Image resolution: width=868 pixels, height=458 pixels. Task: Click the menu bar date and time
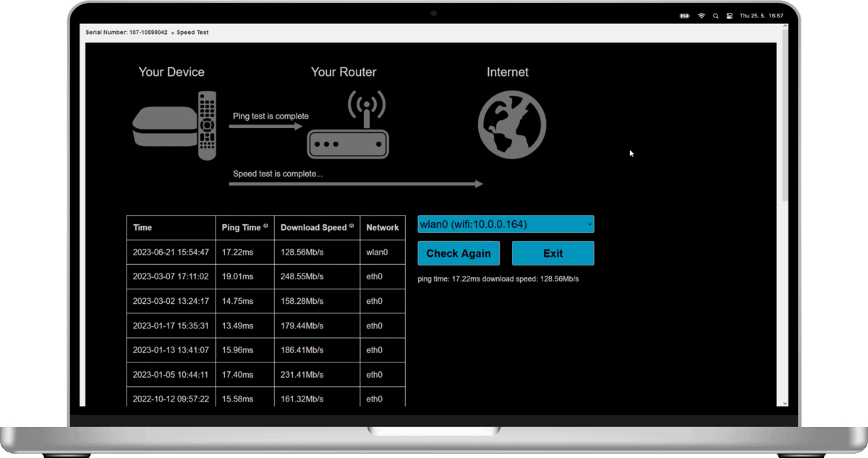(763, 15)
